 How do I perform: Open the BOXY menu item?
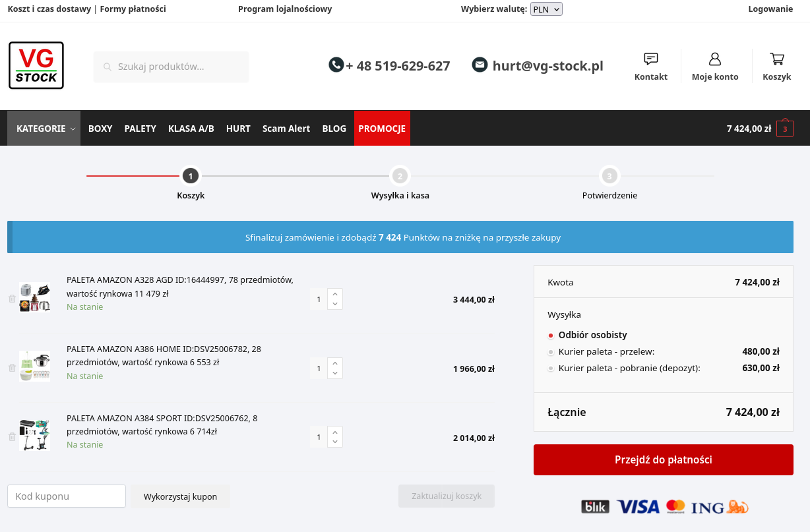100,129
